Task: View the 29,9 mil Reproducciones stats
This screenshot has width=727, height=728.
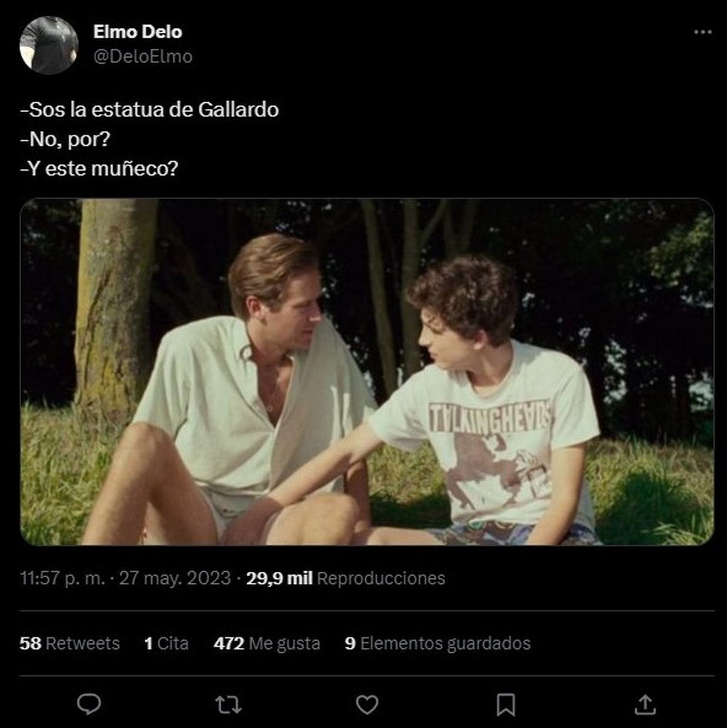Action: pos(345,578)
